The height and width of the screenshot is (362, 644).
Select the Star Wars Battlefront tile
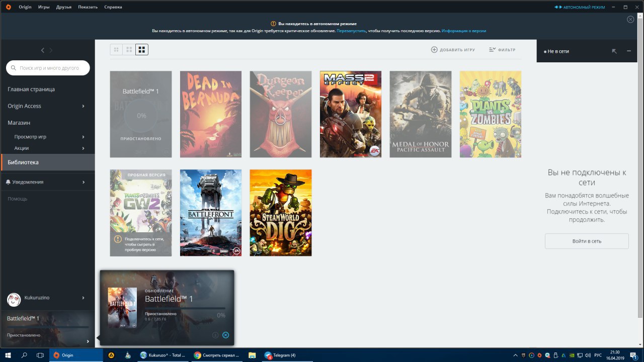click(211, 213)
